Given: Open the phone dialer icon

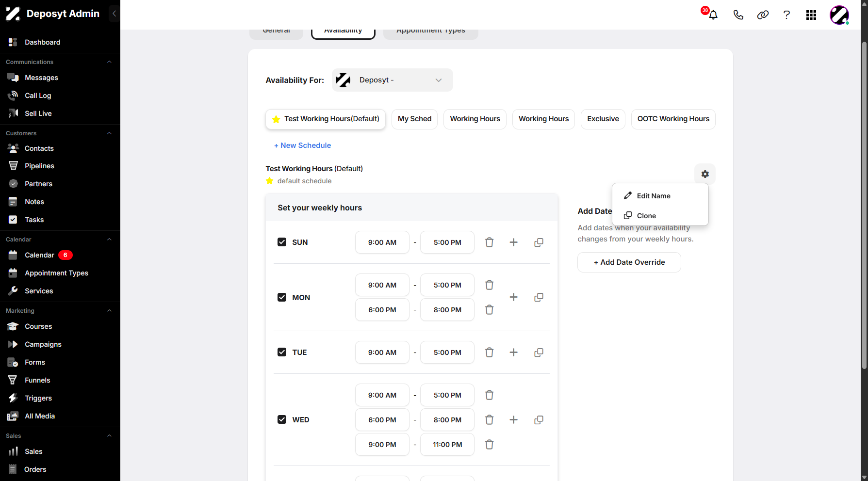Looking at the screenshot, I should point(738,15).
